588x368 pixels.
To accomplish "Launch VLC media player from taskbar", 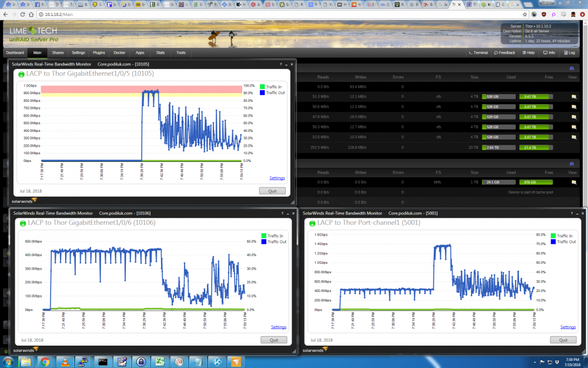I will click(65, 362).
